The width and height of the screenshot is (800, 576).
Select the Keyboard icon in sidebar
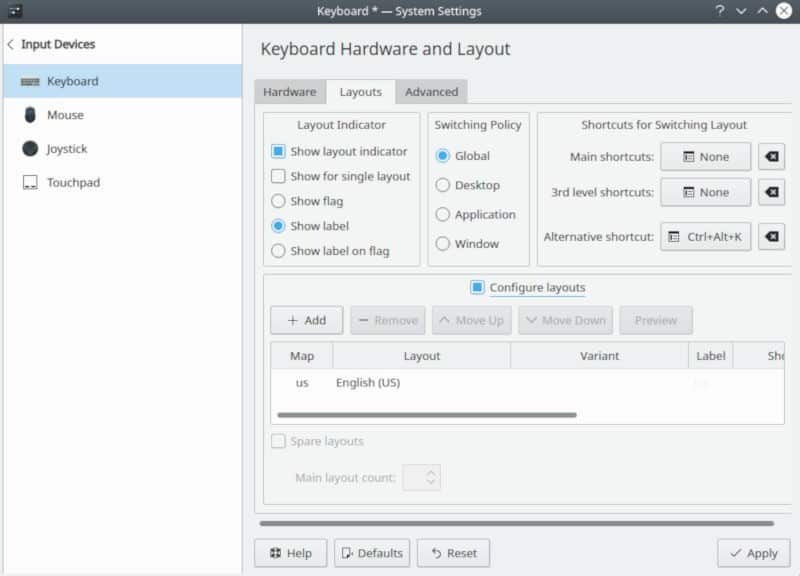30,81
